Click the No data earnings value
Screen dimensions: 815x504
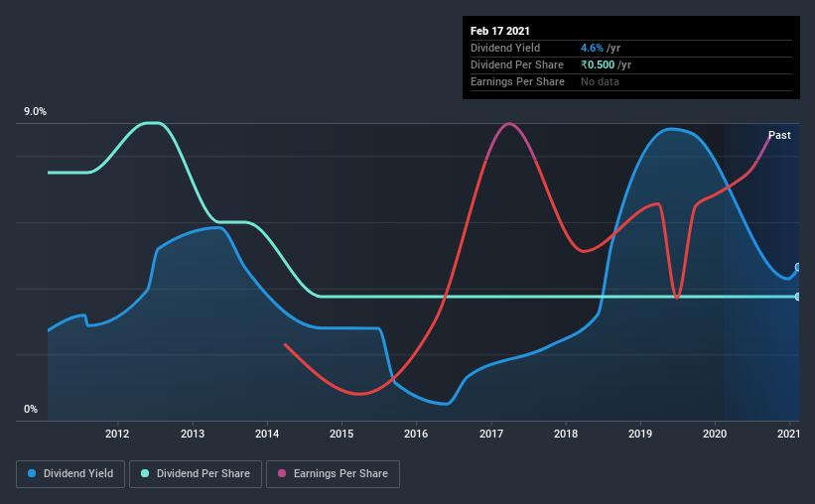point(600,81)
